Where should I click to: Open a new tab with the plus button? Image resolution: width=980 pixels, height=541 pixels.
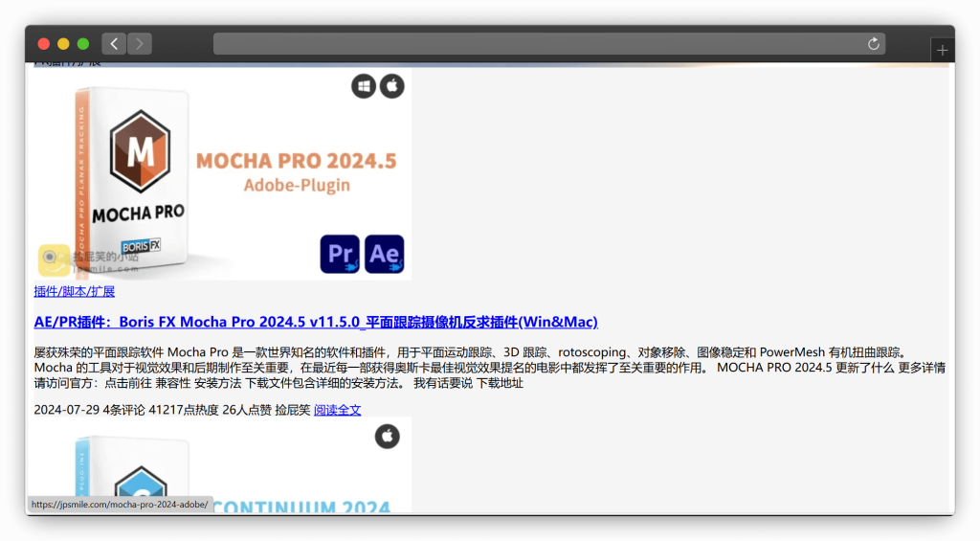[x=943, y=51]
